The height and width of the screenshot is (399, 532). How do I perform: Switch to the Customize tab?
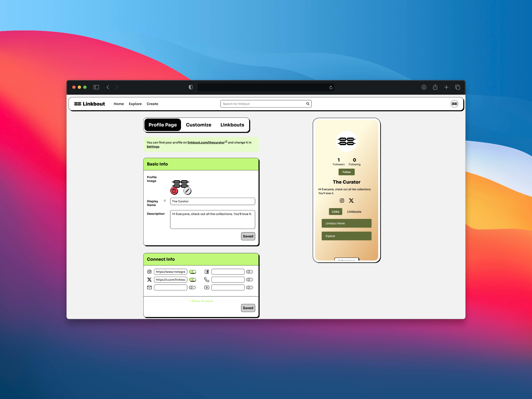pyautogui.click(x=198, y=125)
